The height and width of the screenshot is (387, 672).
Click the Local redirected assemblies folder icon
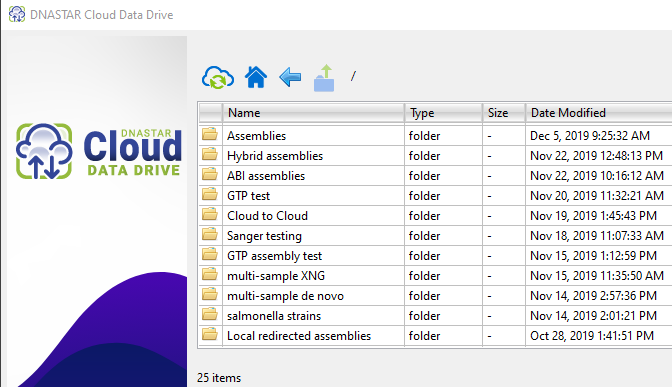[210, 334]
